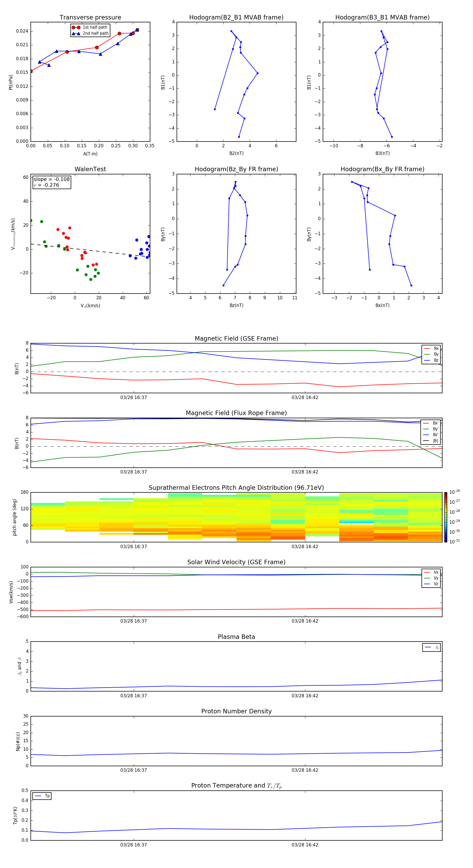Click the "Vsw(km/s)" y-axis label
The width and height of the screenshot is (473, 868).
click(11, 592)
